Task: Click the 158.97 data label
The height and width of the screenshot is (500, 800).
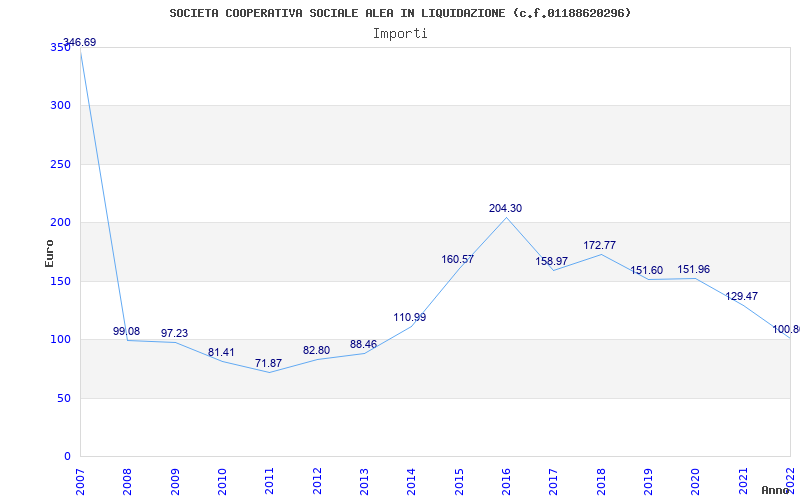Action: pos(552,261)
